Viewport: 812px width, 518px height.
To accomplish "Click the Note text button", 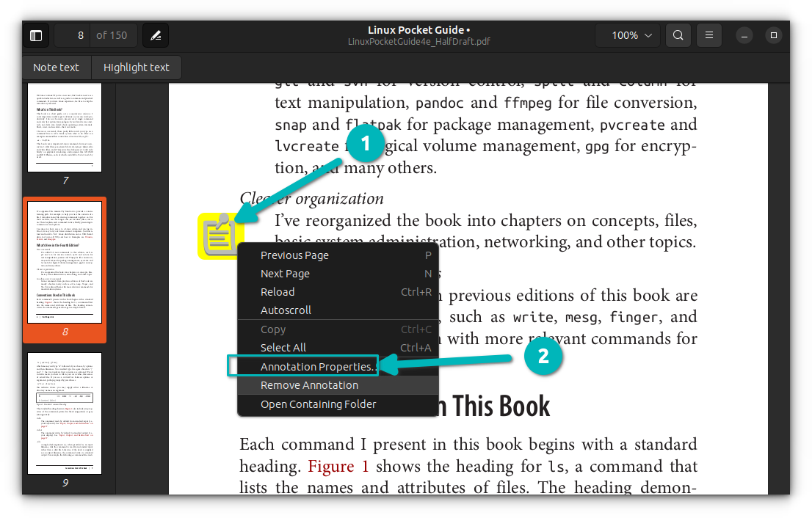I will (57, 67).
